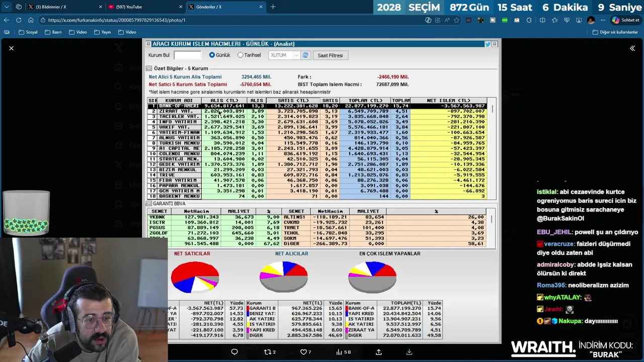Collapse the Özet Bilgiler - 5 Kurum section
Viewport: 644px width, 362px height.
point(149,68)
